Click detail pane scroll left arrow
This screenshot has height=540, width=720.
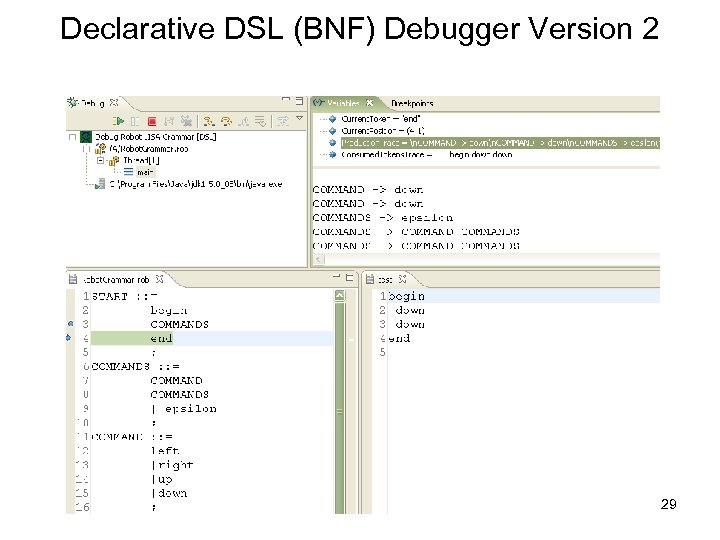click(x=319, y=259)
